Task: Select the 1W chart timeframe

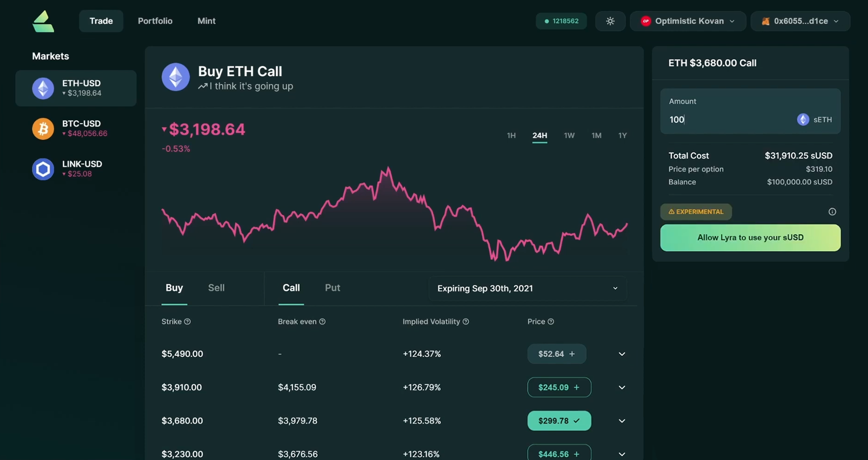Action: [569, 135]
